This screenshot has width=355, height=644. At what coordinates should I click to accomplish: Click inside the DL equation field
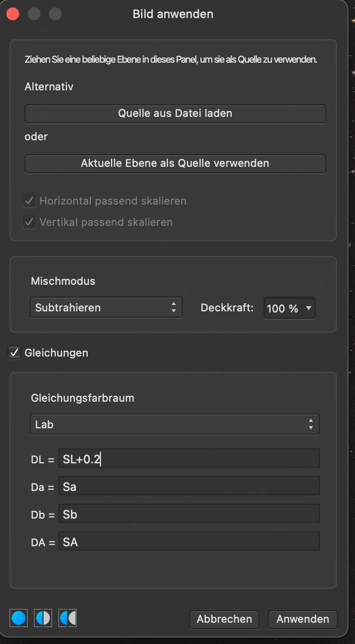[x=189, y=457]
